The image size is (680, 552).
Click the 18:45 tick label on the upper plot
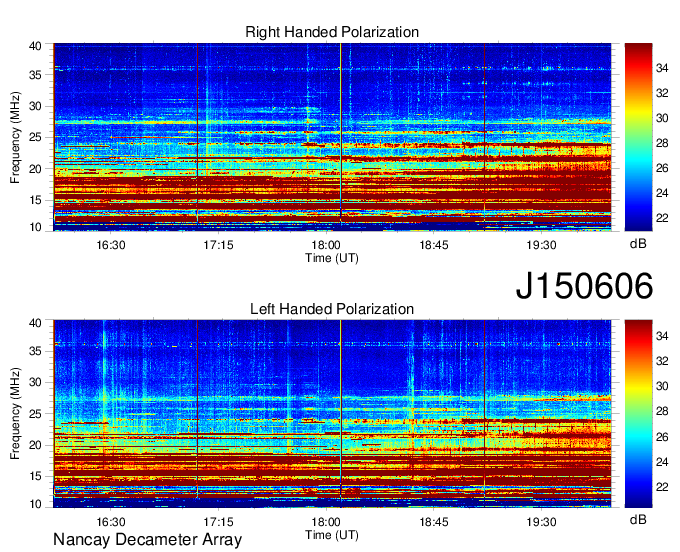(x=434, y=245)
